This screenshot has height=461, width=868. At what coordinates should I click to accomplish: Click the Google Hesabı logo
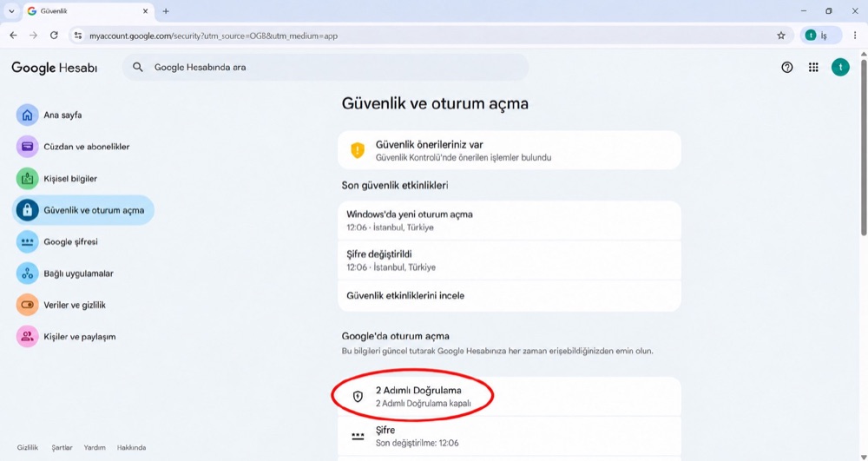pos(54,68)
